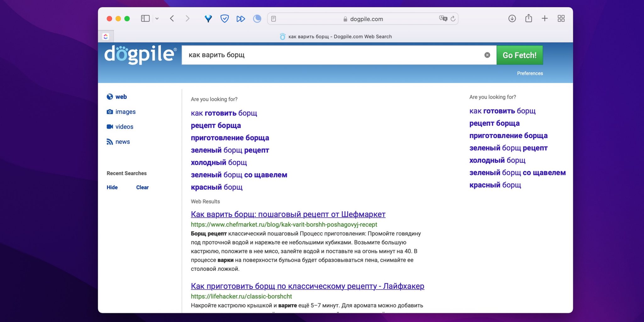Select the news search category
Viewport: 644px width, 322px height.
(122, 142)
